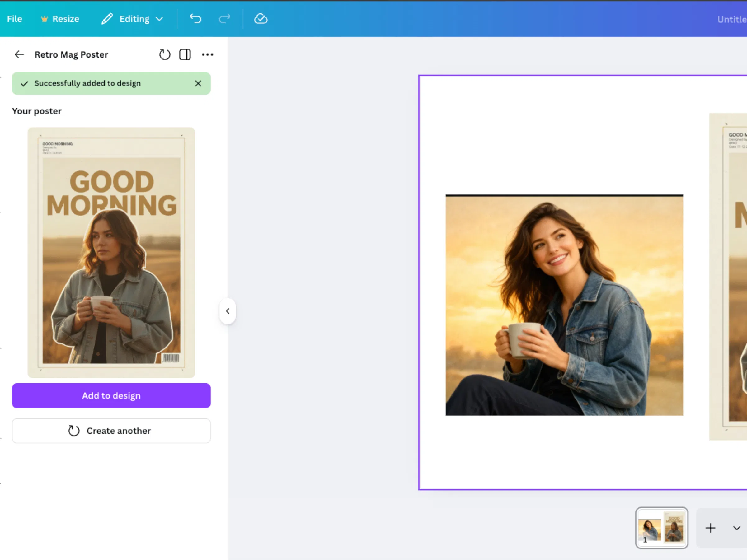This screenshot has height=560, width=747.
Task: Click the redo arrow icon
Action: pyautogui.click(x=224, y=19)
